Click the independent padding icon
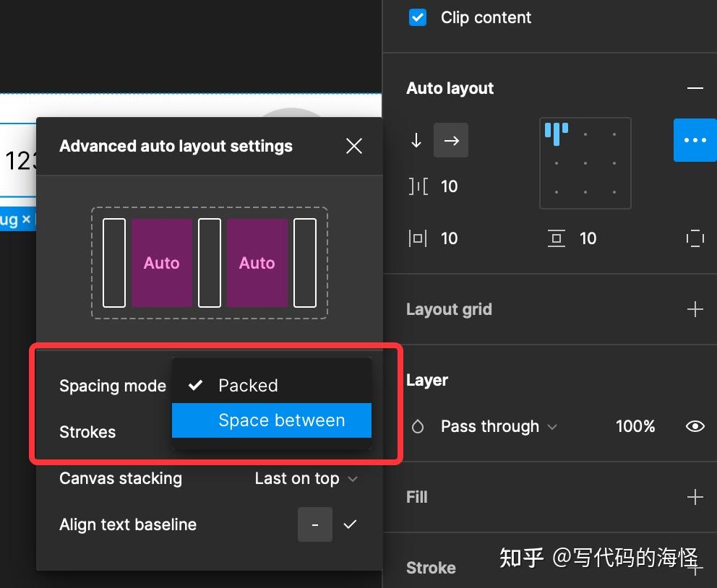Viewport: 717px width, 588px height. pos(695,238)
